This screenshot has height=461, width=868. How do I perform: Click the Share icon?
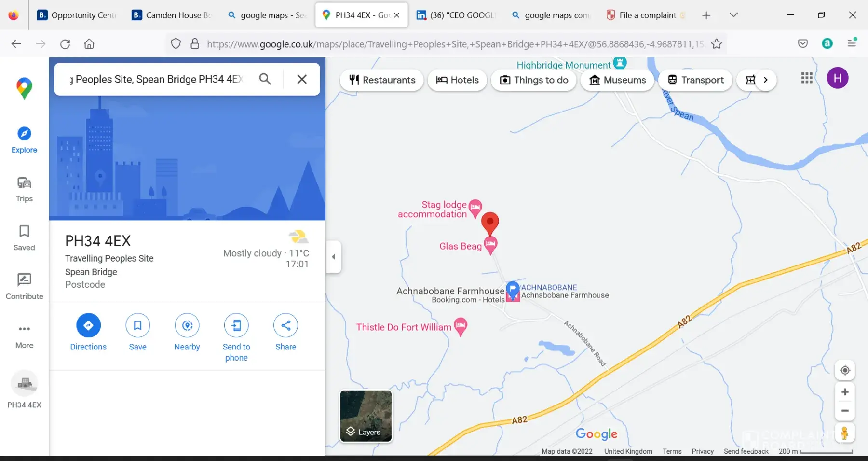click(x=285, y=326)
